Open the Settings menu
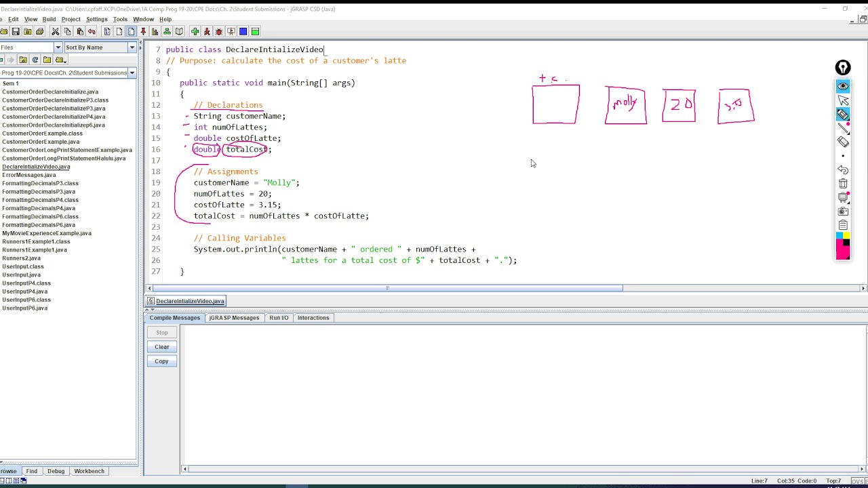Viewport: 868px width, 488px height. pyautogui.click(x=96, y=19)
